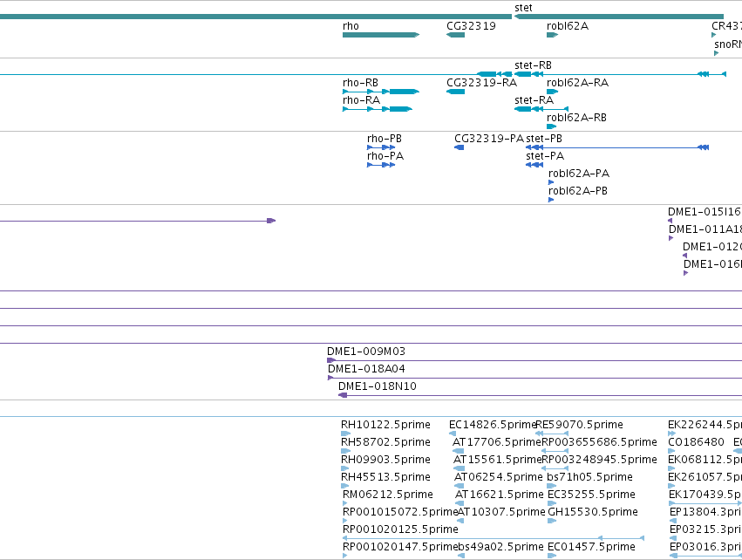Select the stet-PB label
This screenshot has width=742, height=560.
544,139
